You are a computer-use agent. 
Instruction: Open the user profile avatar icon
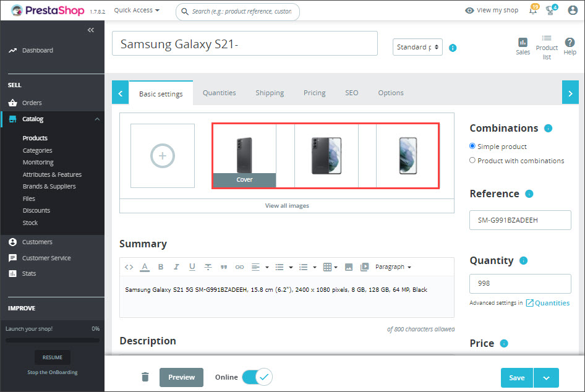572,10
